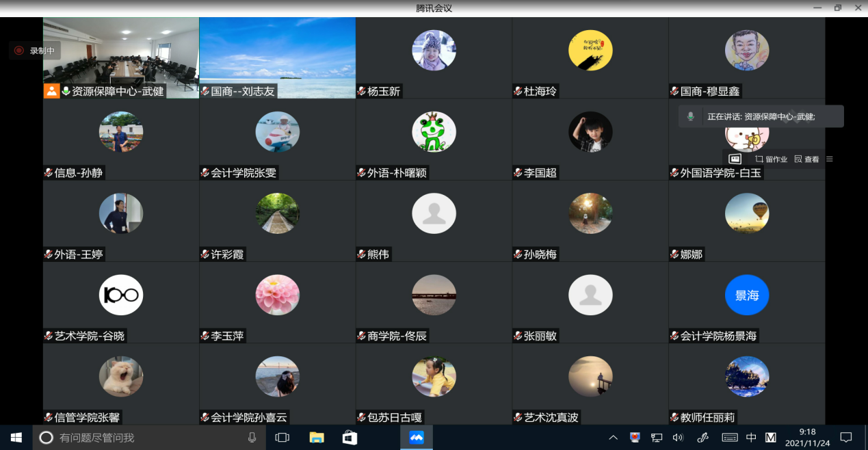Click the muted mic icon next to 熊伟
Image resolution: width=868 pixels, height=450 pixels.
pyautogui.click(x=362, y=254)
